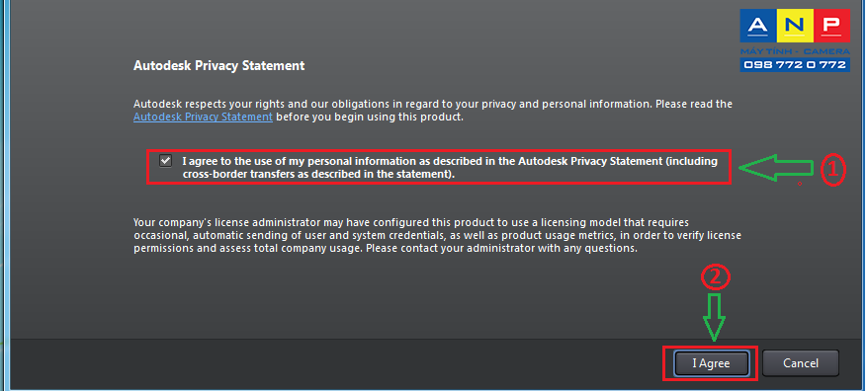Tick the privacy statement agreement checkbox
Image resolution: width=868 pixels, height=391 pixels.
[x=165, y=161]
